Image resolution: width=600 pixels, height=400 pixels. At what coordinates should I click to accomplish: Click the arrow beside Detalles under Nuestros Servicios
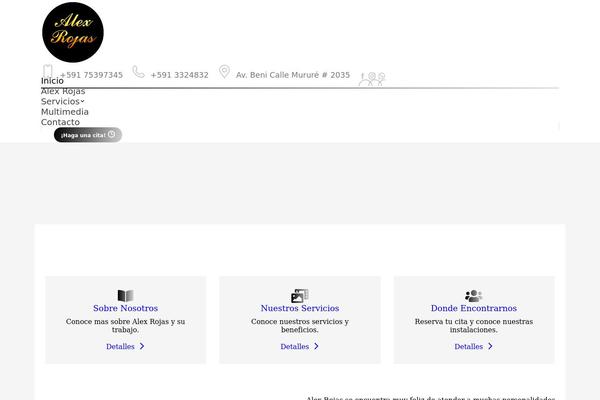tap(316, 346)
